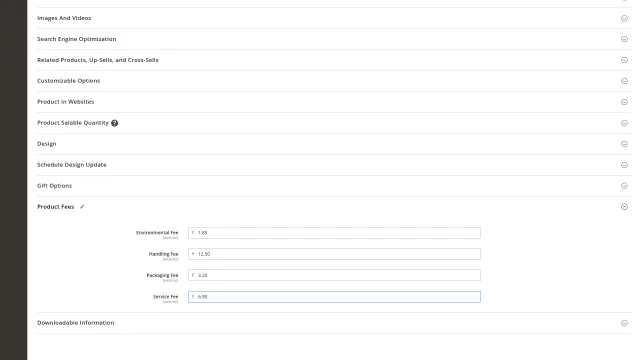
Task: Expand the Product in Websites section
Action: tap(624, 102)
